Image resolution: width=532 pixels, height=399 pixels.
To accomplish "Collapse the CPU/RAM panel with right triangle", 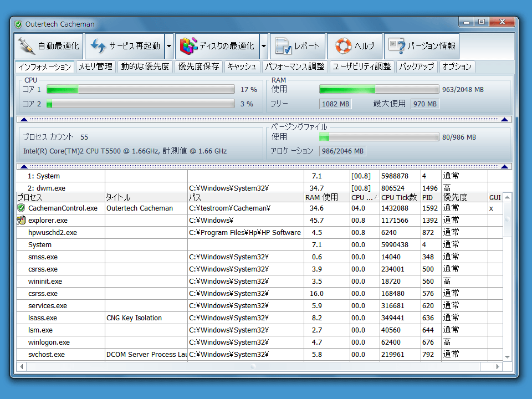I will pyautogui.click(x=504, y=120).
